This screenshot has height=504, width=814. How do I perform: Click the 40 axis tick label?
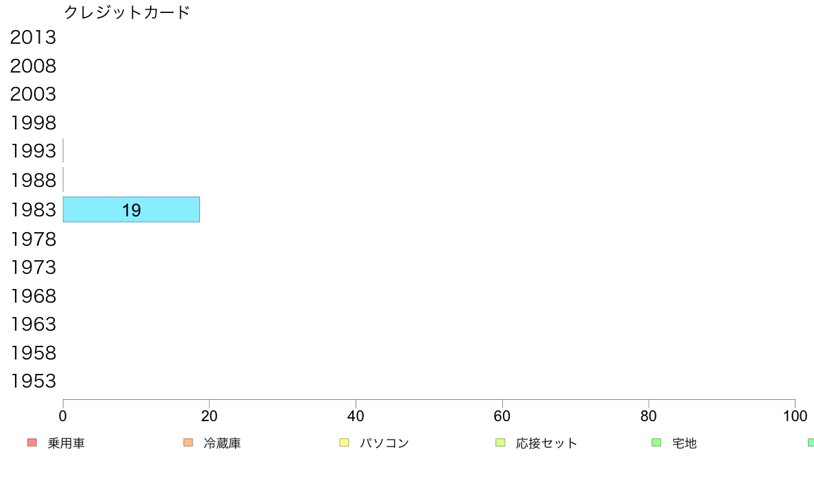(356, 416)
